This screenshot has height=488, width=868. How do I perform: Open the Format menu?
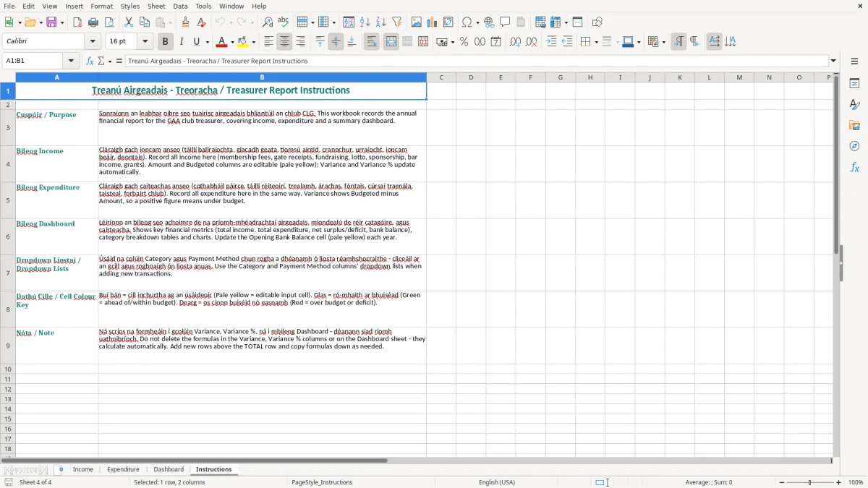coord(101,6)
